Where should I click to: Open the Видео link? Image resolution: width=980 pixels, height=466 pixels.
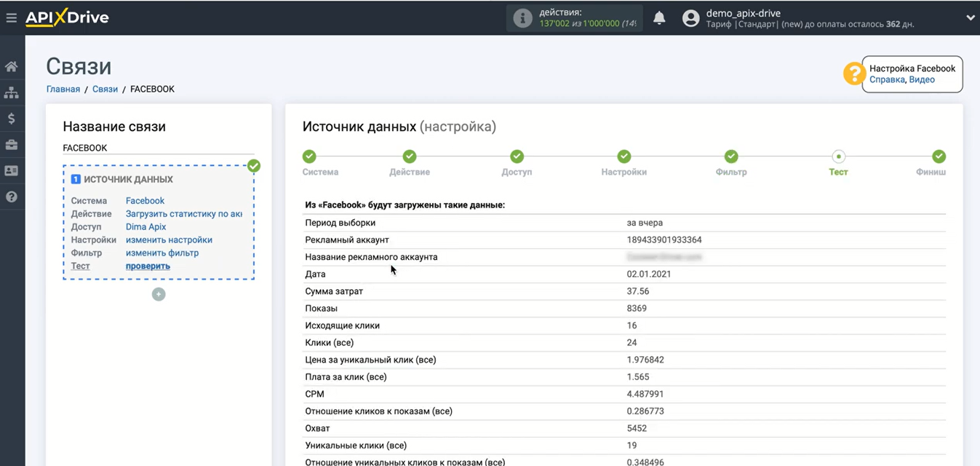tap(922, 80)
